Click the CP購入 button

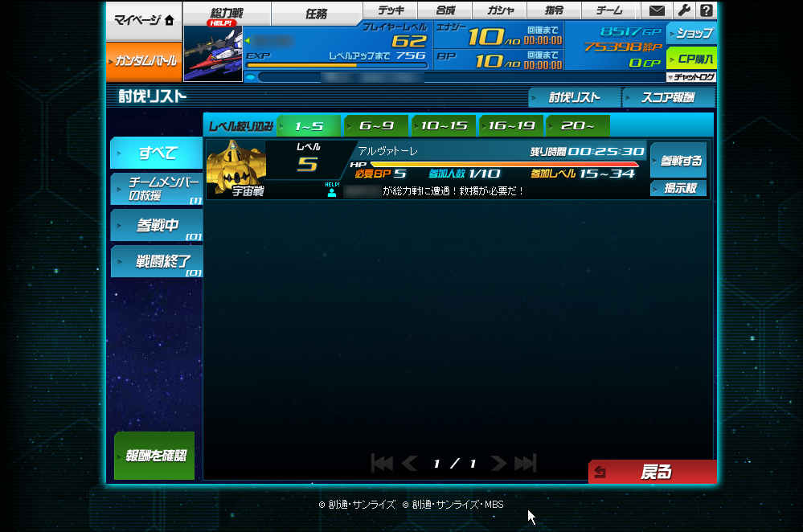692,59
